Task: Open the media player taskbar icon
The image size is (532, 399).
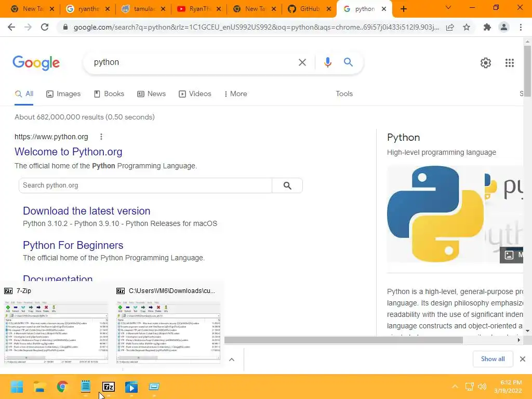Action: (x=131, y=387)
